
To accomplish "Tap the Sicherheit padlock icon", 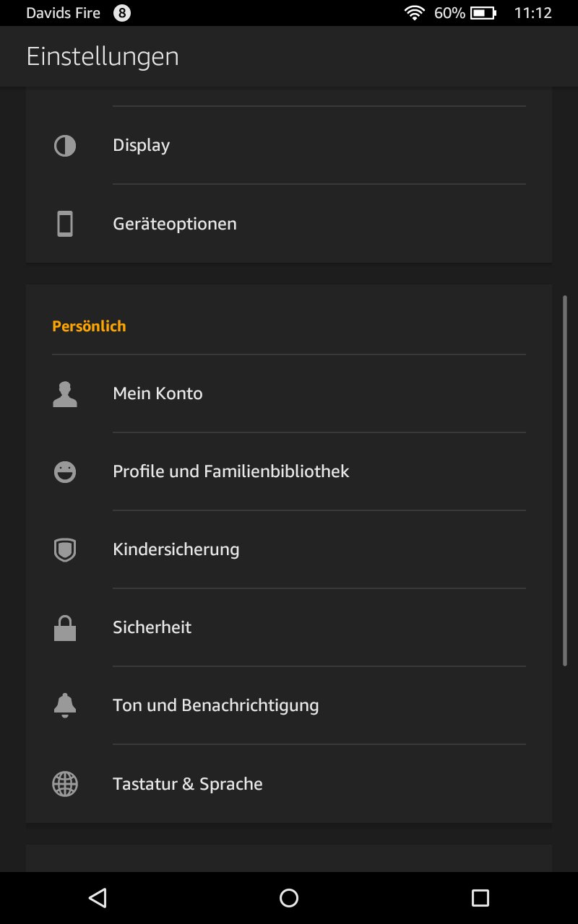I will pos(65,628).
